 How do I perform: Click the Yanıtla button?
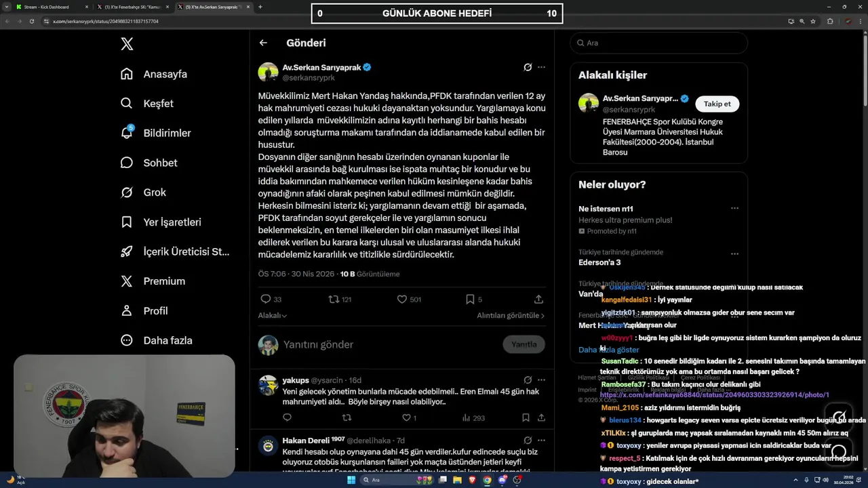click(524, 344)
